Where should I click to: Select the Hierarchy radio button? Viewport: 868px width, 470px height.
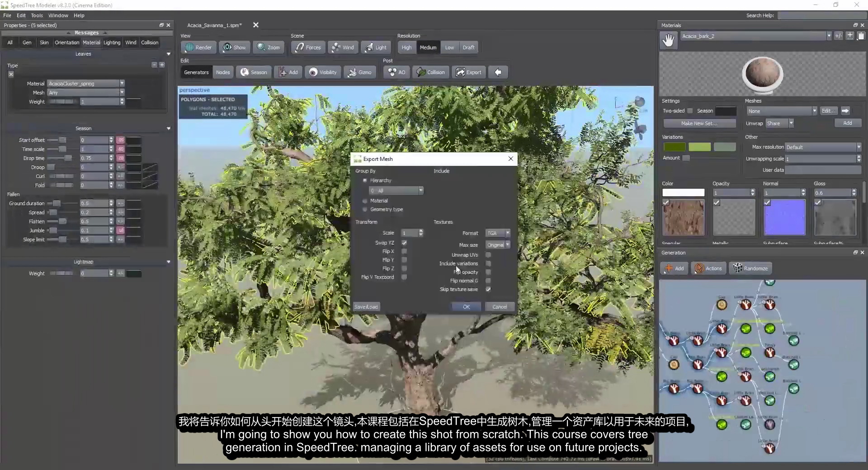click(365, 180)
